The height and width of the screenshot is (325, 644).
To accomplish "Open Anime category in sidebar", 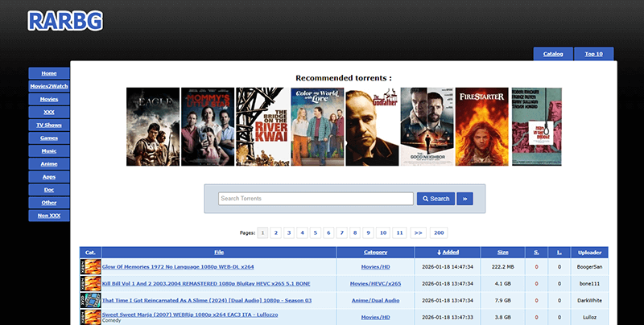I will pos(49,164).
